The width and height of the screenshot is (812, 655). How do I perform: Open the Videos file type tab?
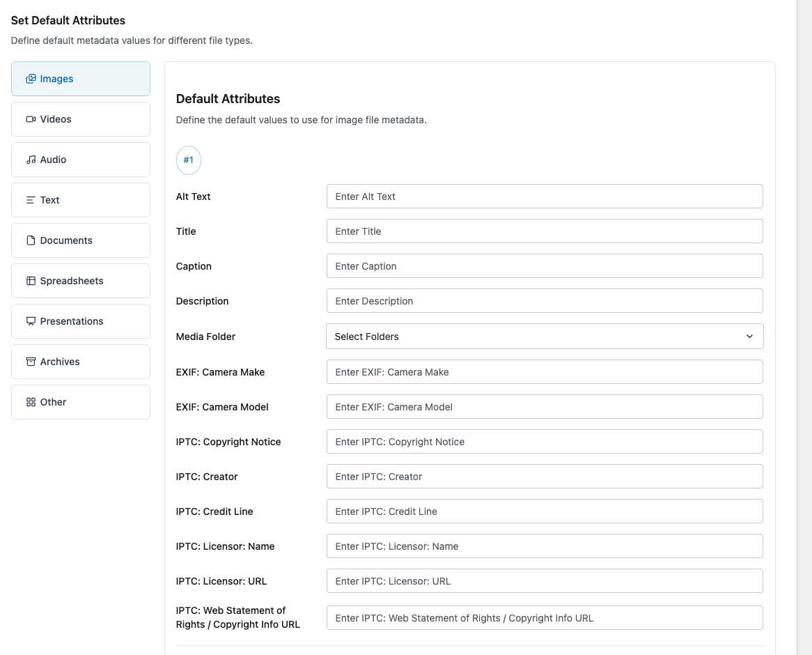[81, 119]
